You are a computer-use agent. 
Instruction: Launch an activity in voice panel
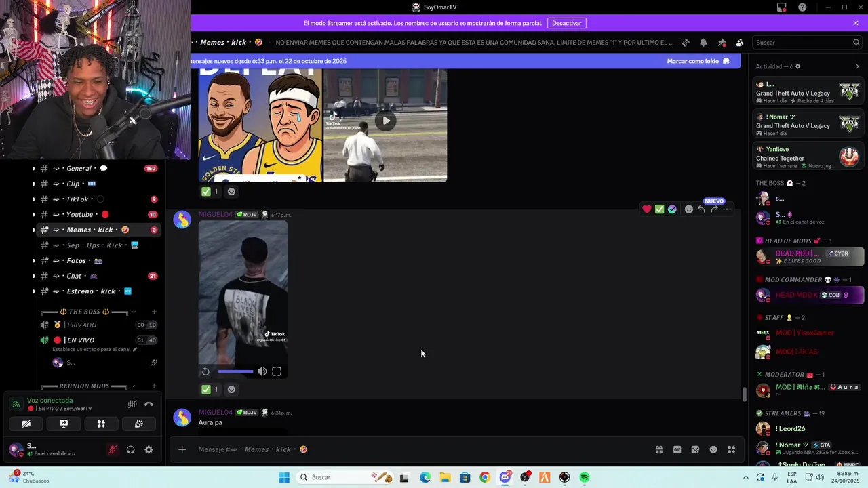point(101,424)
